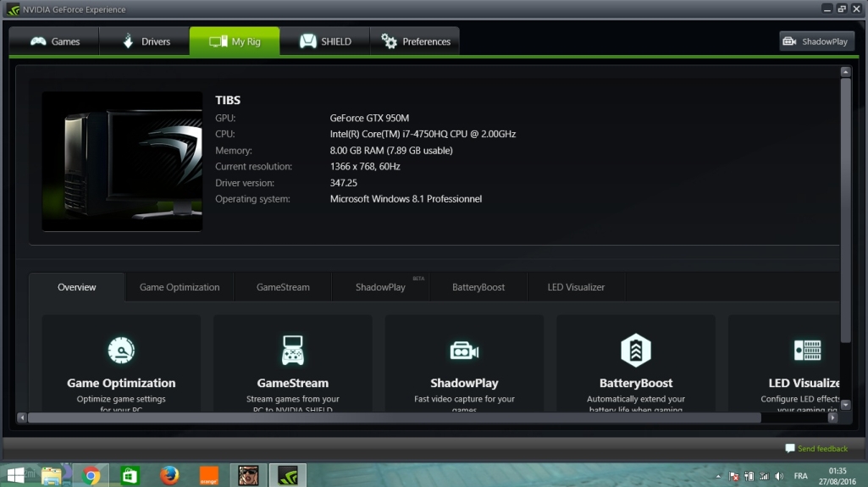
Task: Open the Drivers tab
Action: pyautogui.click(x=145, y=42)
